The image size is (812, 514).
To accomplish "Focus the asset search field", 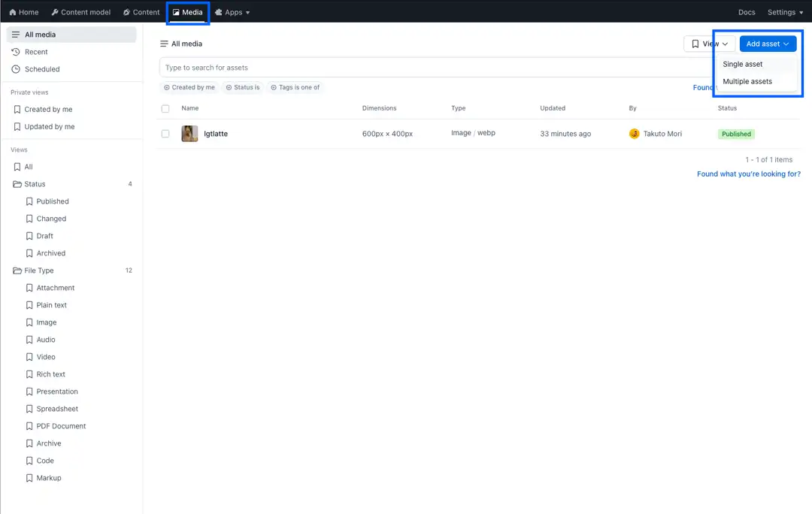I will (429, 68).
